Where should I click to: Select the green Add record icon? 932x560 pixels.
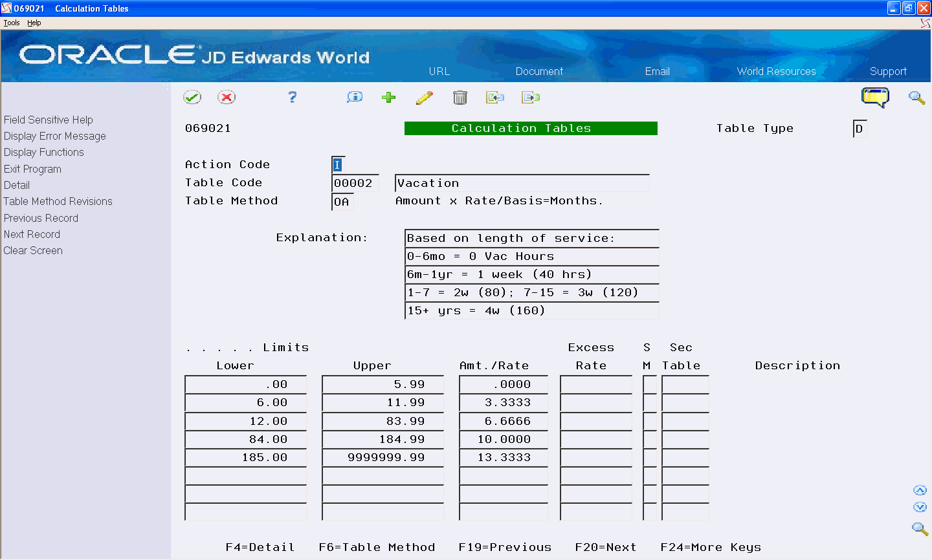click(x=388, y=98)
